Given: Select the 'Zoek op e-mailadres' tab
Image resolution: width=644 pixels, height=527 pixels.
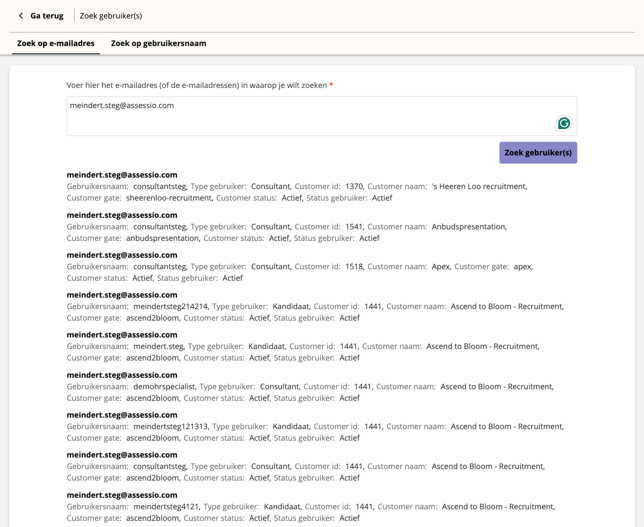Looking at the screenshot, I should pos(56,44).
